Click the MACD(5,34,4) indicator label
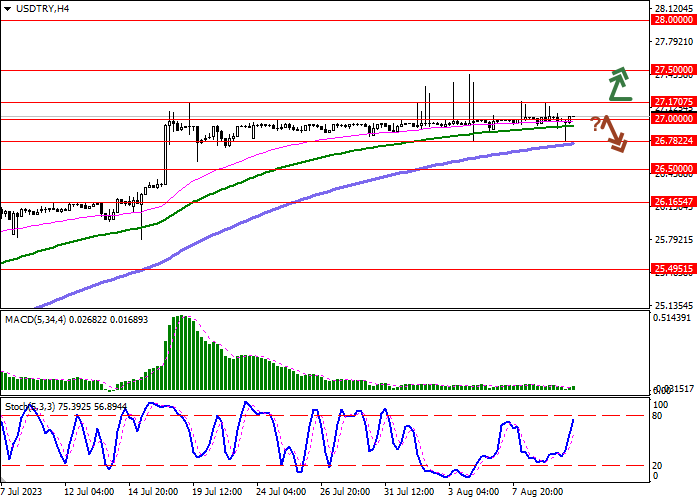The width and height of the screenshot is (700, 500). click(35, 320)
